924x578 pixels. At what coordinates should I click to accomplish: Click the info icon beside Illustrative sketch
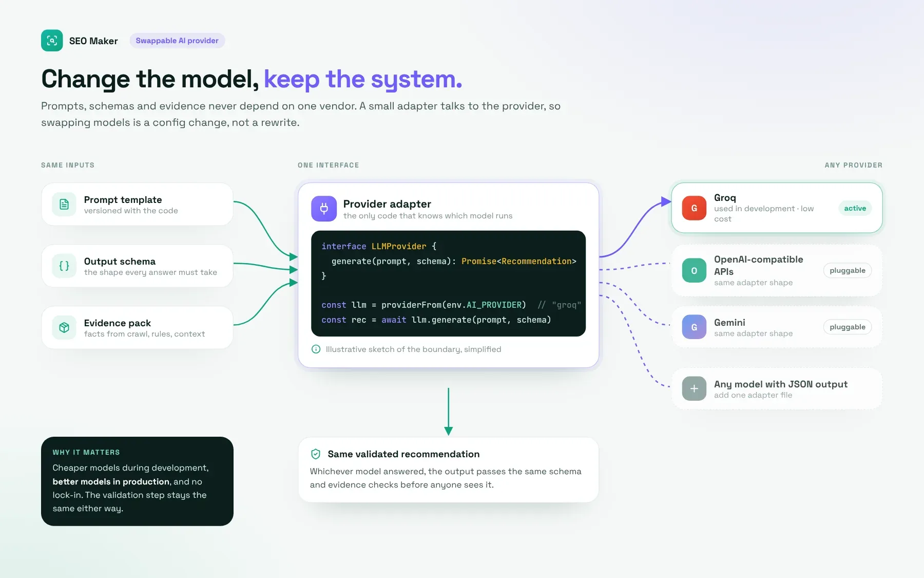click(316, 349)
